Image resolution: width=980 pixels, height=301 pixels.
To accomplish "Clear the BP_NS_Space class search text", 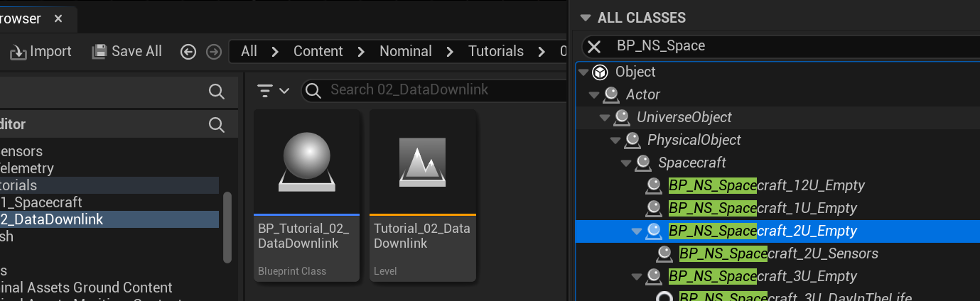I will (594, 46).
